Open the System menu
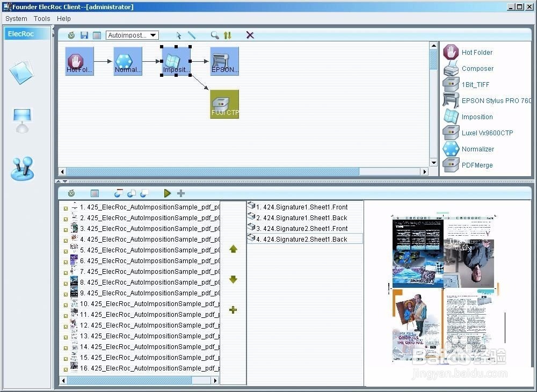 [x=16, y=18]
